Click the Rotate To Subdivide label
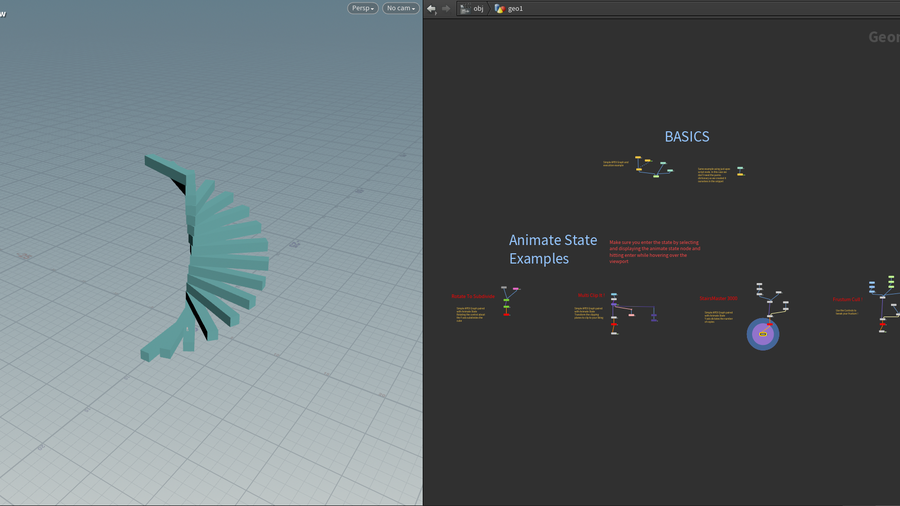 point(473,296)
